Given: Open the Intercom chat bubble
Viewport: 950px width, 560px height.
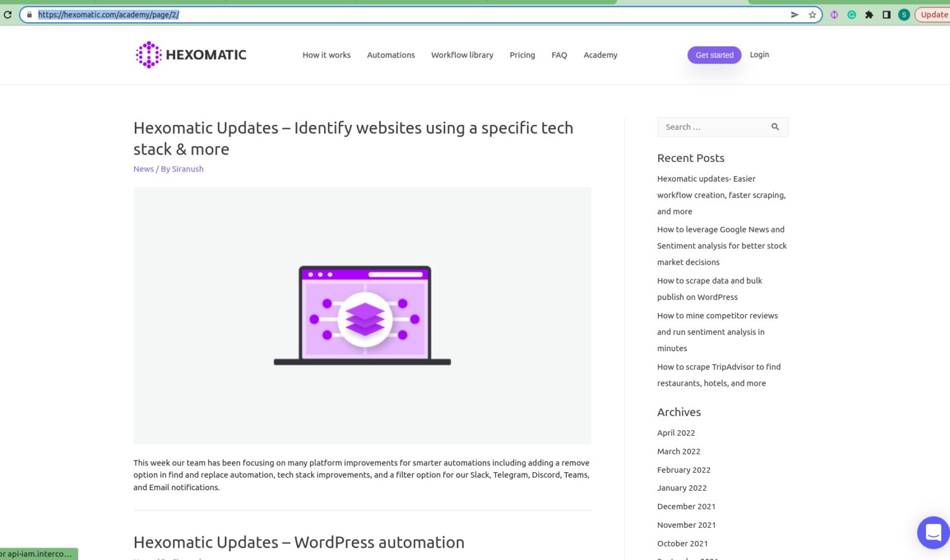Looking at the screenshot, I should coord(933,532).
